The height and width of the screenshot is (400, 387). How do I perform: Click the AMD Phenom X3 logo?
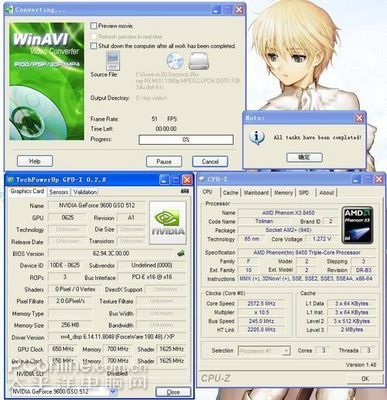pyautogui.click(x=358, y=225)
